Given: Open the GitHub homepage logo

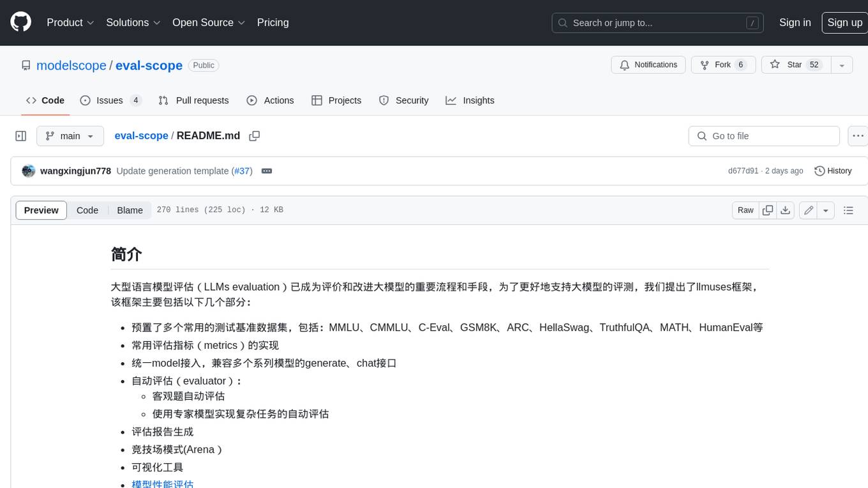Looking at the screenshot, I should (20, 22).
